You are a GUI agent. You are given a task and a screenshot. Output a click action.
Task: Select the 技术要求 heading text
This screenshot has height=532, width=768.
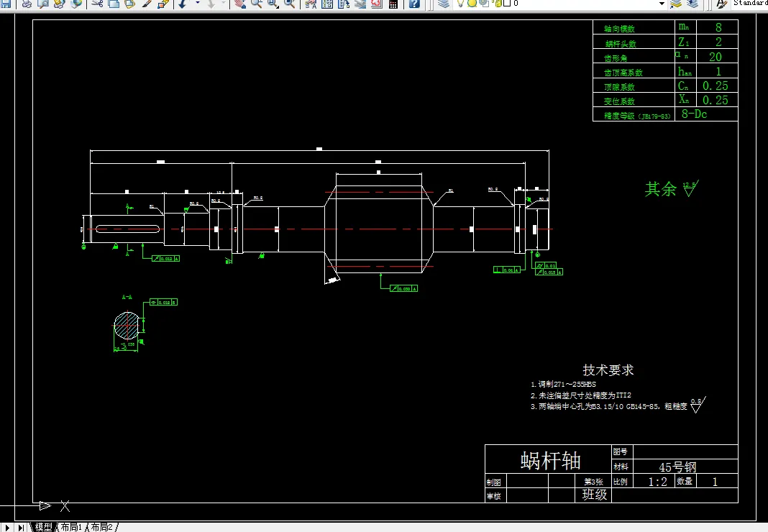608,370
